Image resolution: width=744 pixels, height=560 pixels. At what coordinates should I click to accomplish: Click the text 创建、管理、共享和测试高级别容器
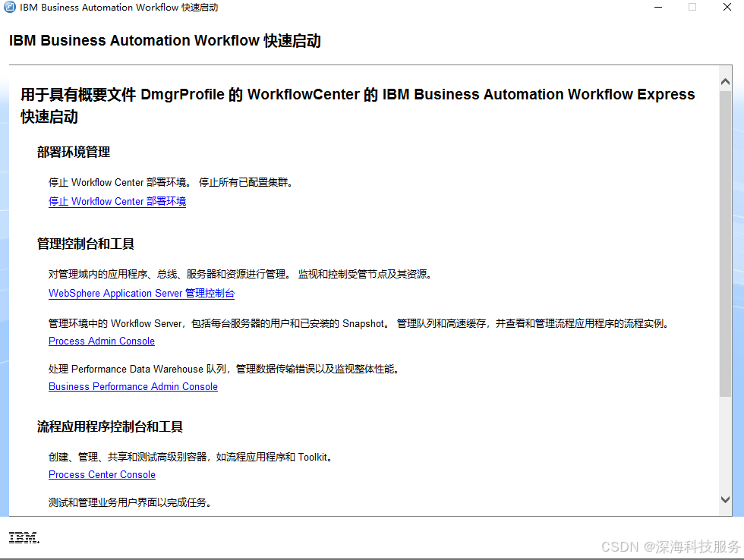click(x=128, y=457)
